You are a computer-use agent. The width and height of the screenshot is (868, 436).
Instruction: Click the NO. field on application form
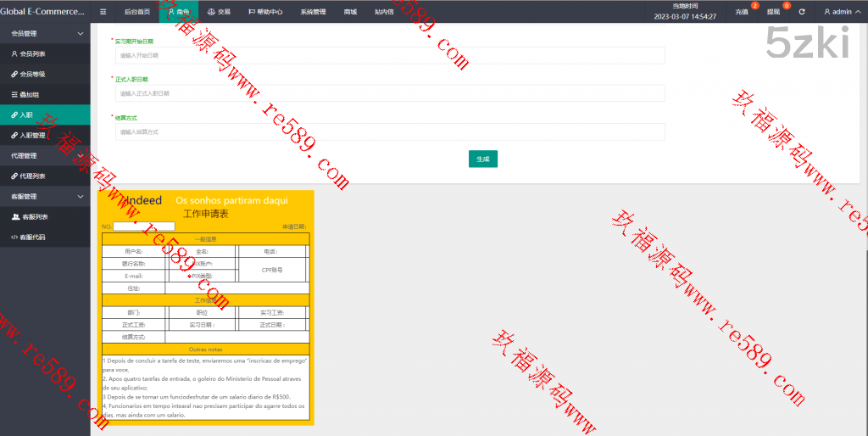tap(144, 226)
